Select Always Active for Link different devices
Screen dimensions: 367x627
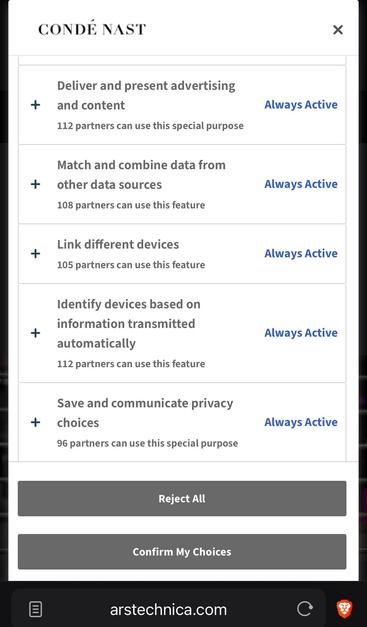point(301,254)
